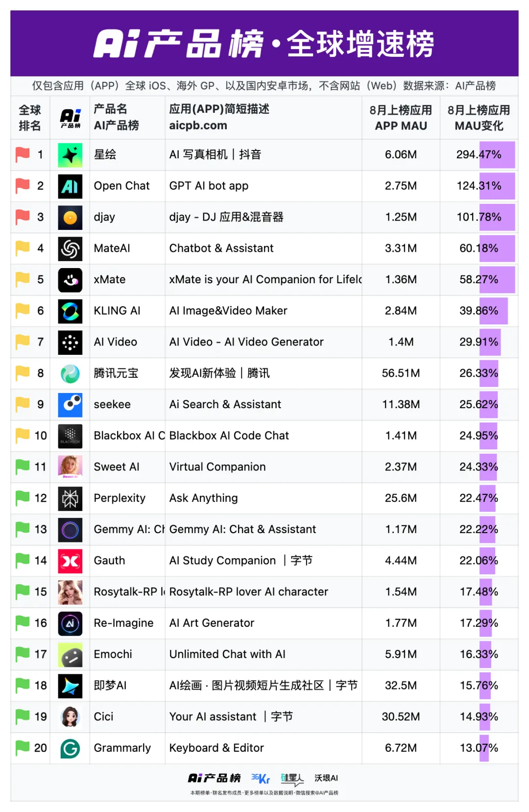529x812 pixels.
Task: Click the Emochi app icon
Action: tap(70, 655)
